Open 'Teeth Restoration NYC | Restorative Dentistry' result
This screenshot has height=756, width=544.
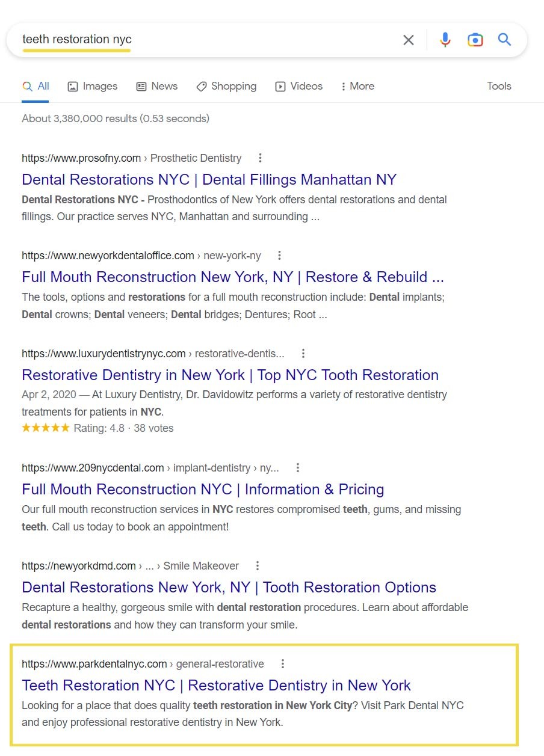click(216, 686)
